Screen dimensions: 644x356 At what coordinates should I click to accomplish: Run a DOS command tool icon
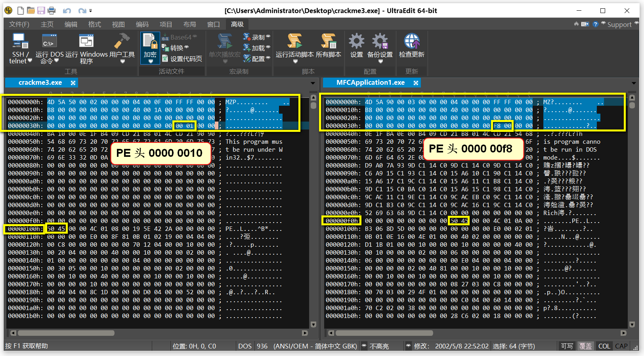point(50,41)
